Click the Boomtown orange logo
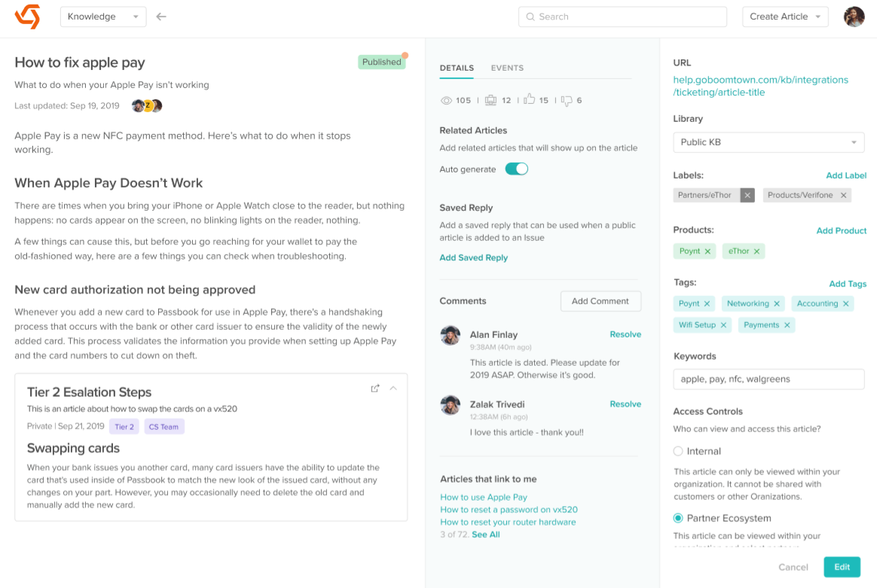 pos(27,17)
